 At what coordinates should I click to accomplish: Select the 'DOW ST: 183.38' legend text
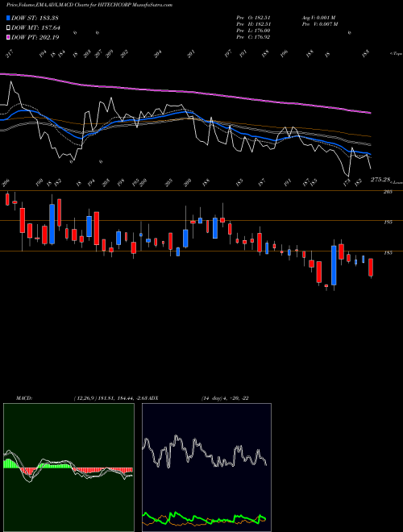coord(35,18)
